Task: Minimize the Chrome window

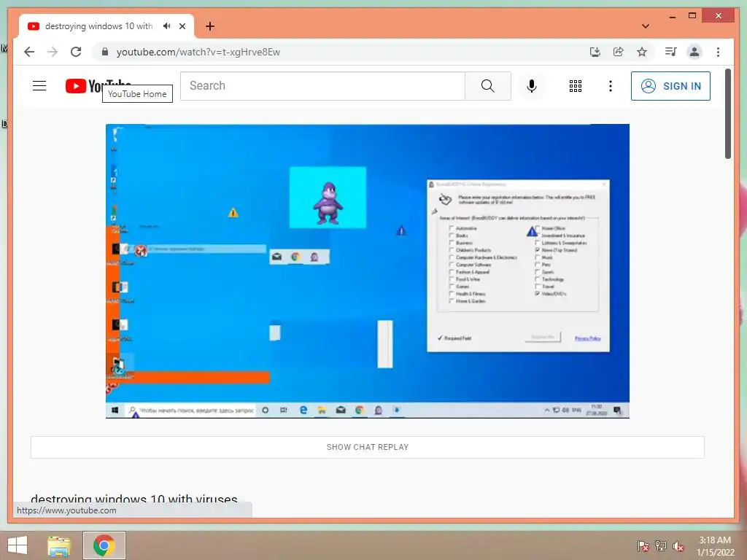Action: pos(672,17)
